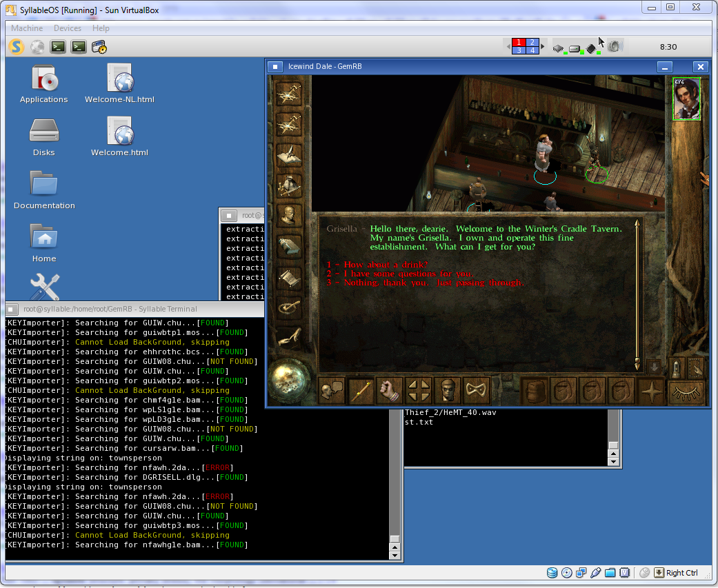This screenshot has width=718, height=588.
Task: Open the options ring-and-quill icon
Action: (289, 307)
